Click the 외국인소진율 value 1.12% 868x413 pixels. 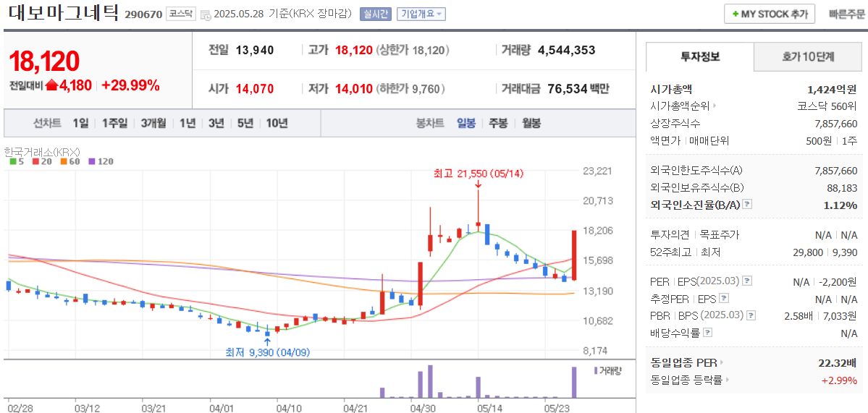coord(840,205)
